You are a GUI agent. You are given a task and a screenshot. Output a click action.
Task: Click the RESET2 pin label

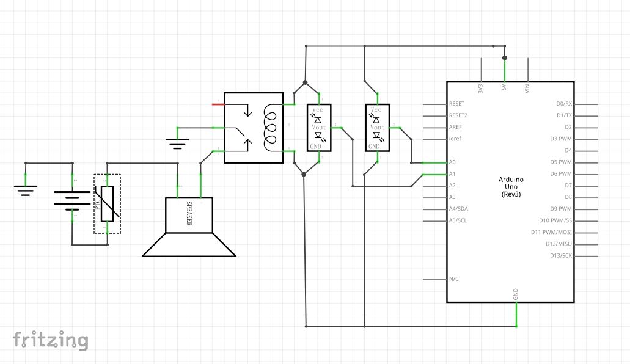458,115
